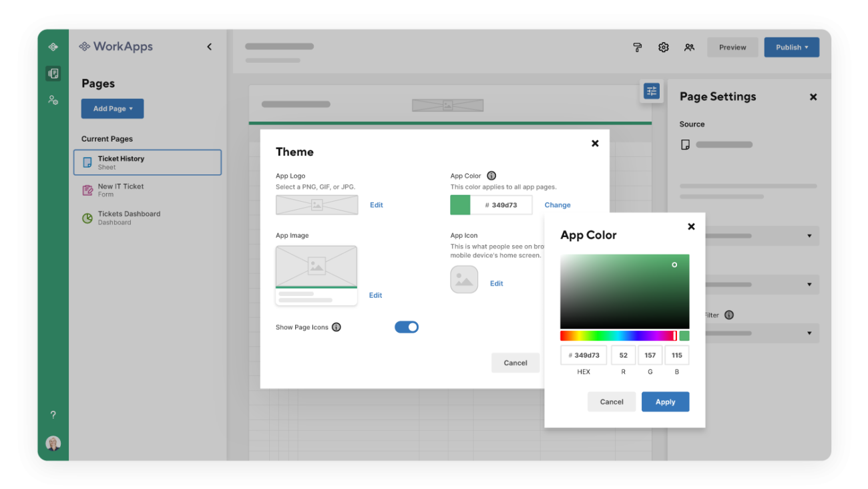868x489 pixels.
Task: Click the App Color info icon
Action: point(491,176)
